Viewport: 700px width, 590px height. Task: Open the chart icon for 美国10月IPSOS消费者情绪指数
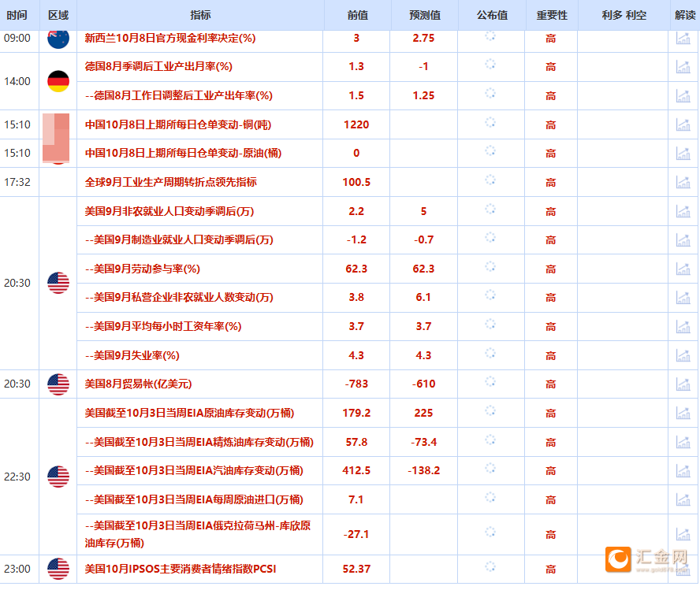(x=683, y=569)
